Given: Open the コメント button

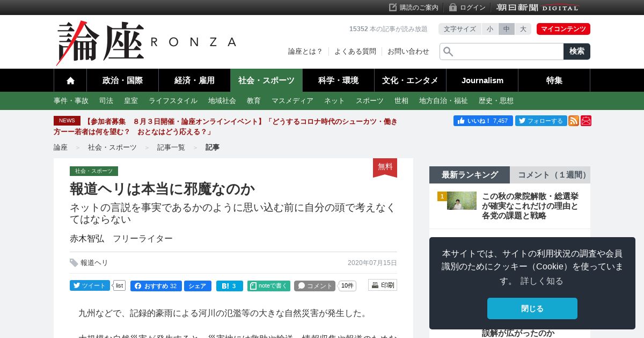Looking at the screenshot, I should tap(314, 286).
